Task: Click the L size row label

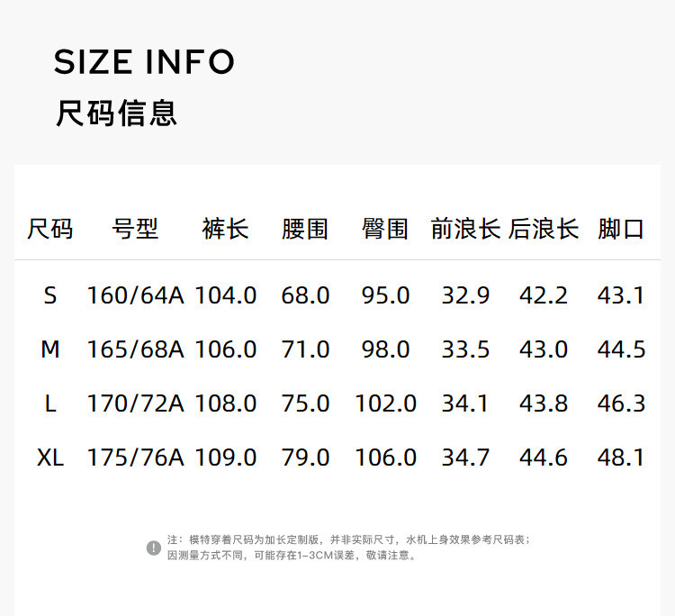Action: tap(50, 403)
